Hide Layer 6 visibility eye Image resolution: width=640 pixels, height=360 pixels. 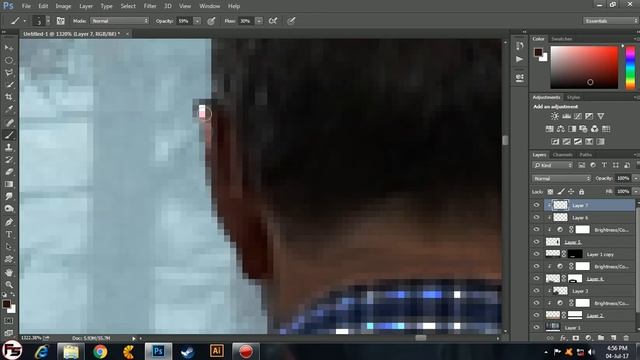coord(536,218)
